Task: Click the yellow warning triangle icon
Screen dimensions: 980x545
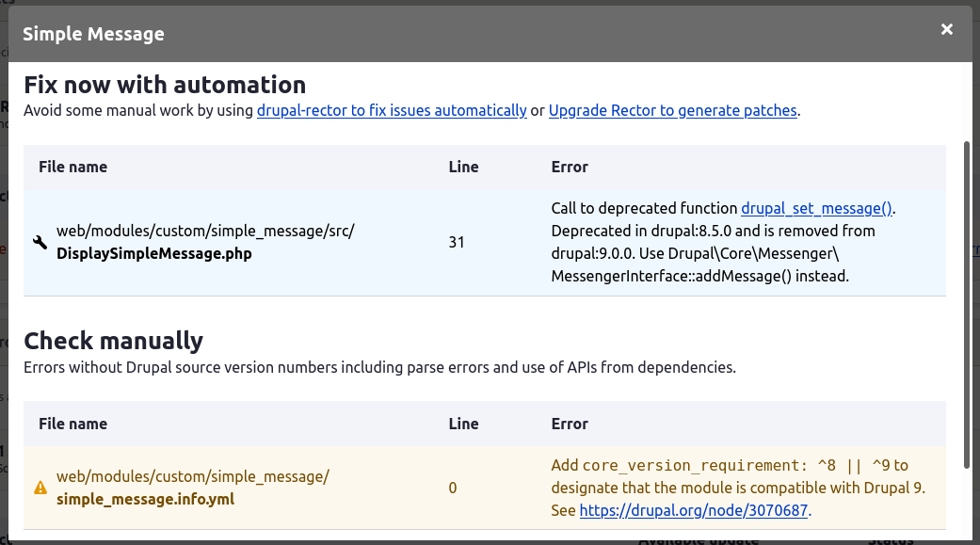Action: click(x=40, y=488)
